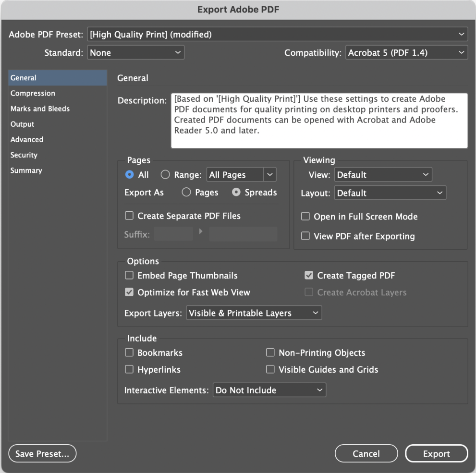Open the Marks and Bleeds section
This screenshot has height=473, width=476.
pyautogui.click(x=40, y=109)
